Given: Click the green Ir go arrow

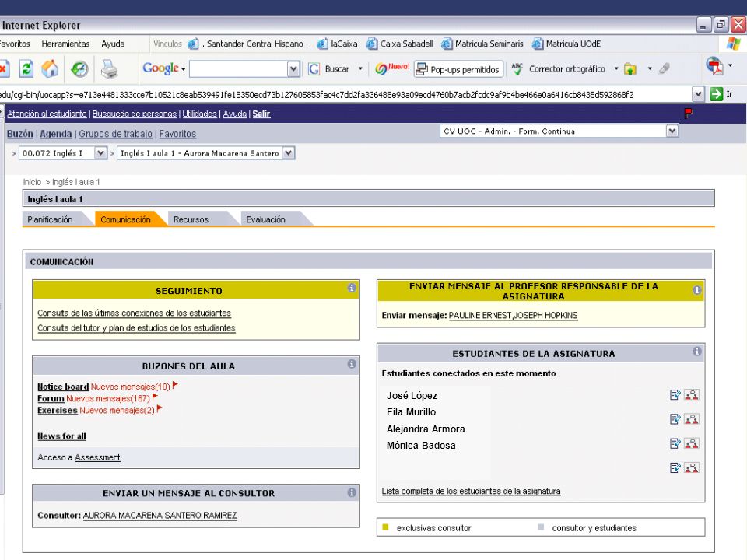Looking at the screenshot, I should (716, 94).
